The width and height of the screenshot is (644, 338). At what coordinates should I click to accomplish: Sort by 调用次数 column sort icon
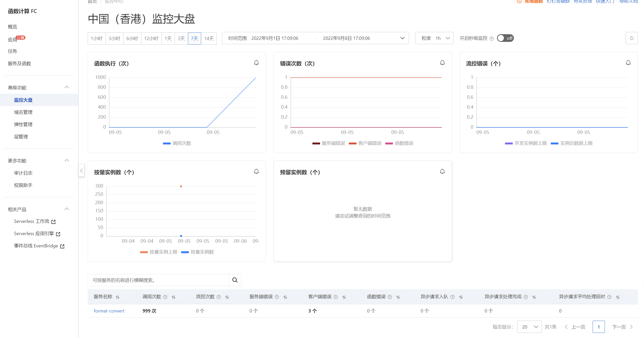pos(174,297)
